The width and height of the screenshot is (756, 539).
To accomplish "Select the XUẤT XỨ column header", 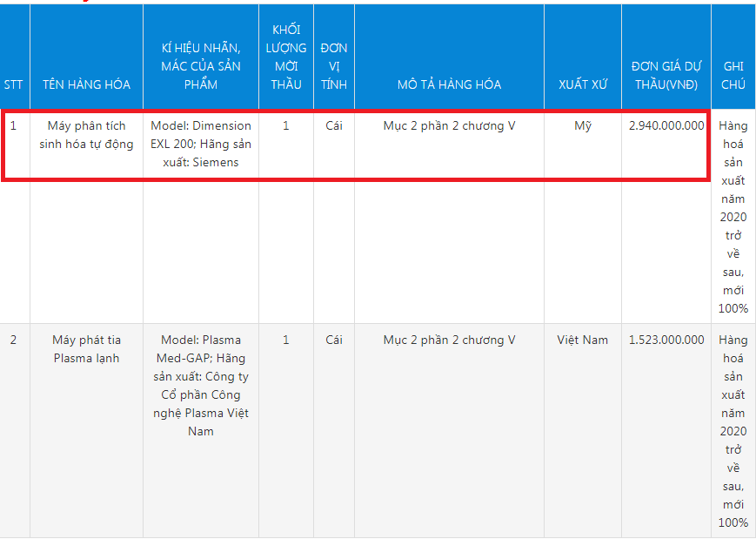I will point(583,84).
